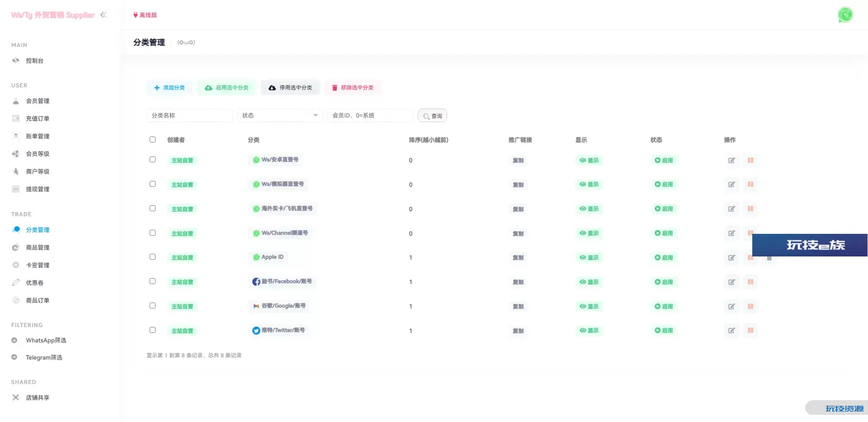Image resolution: width=868 pixels, height=422 pixels.
Task: Open 会员等级 in sidebar
Action: click(38, 154)
